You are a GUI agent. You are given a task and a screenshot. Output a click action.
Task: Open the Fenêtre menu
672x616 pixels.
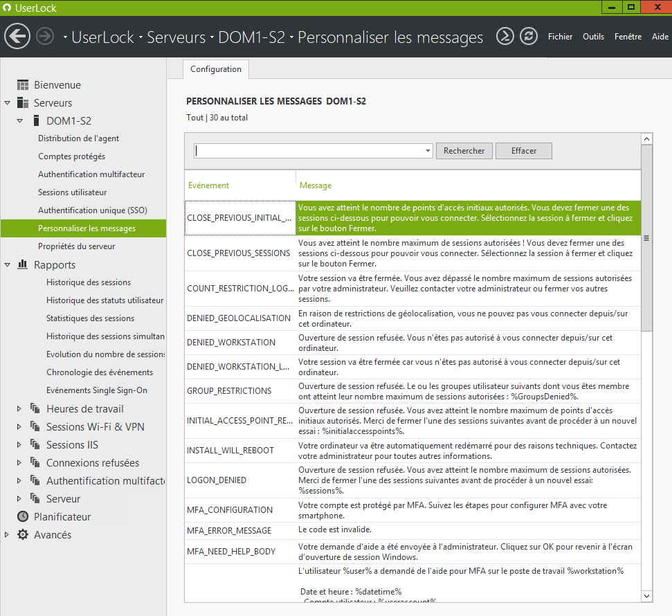(628, 37)
